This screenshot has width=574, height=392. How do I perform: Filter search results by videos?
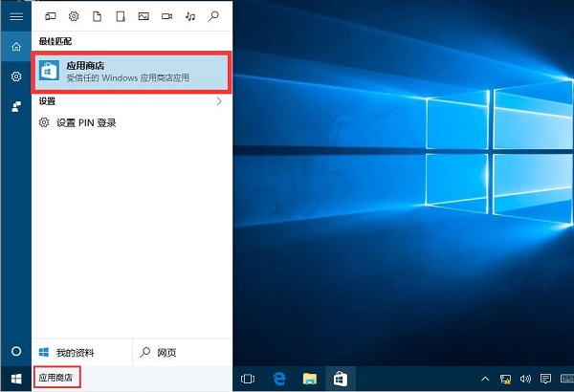pyautogui.click(x=166, y=16)
